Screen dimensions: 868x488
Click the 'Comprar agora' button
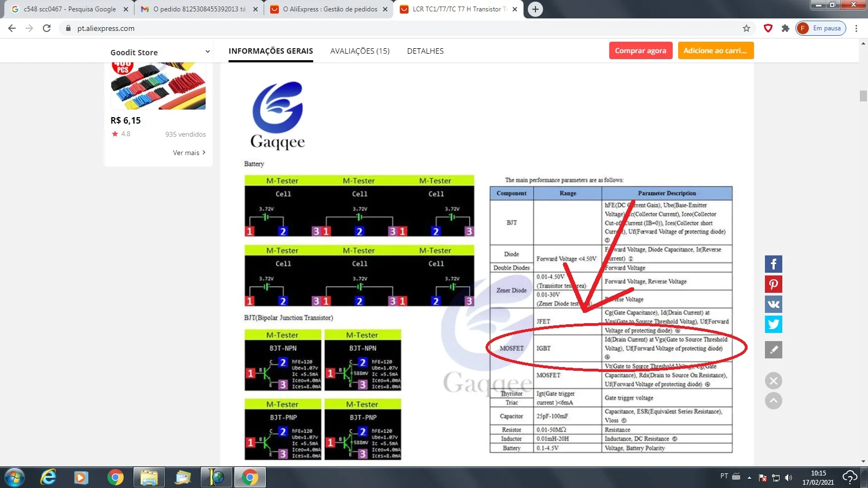point(641,50)
